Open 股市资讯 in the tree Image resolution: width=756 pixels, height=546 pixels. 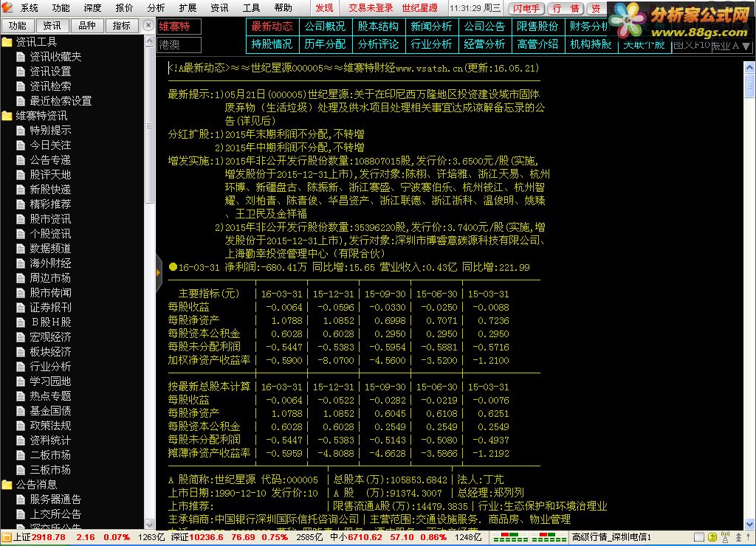[x=50, y=219]
